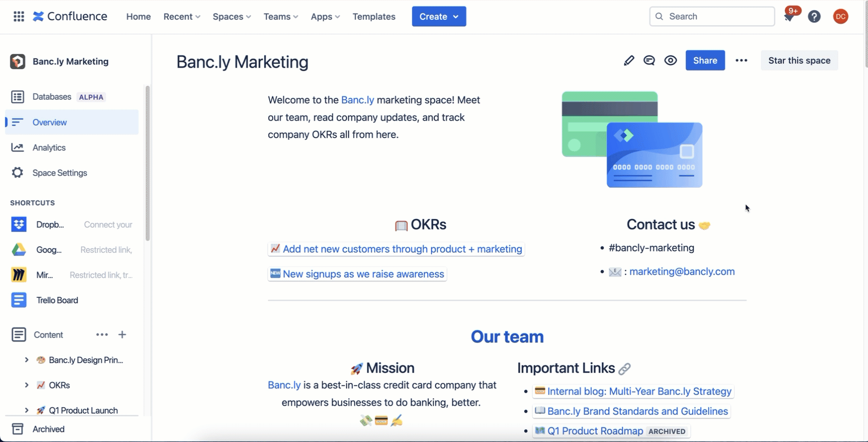The width and height of the screenshot is (868, 442).
Task: Click the marketing@bancly.com email link
Action: click(682, 271)
